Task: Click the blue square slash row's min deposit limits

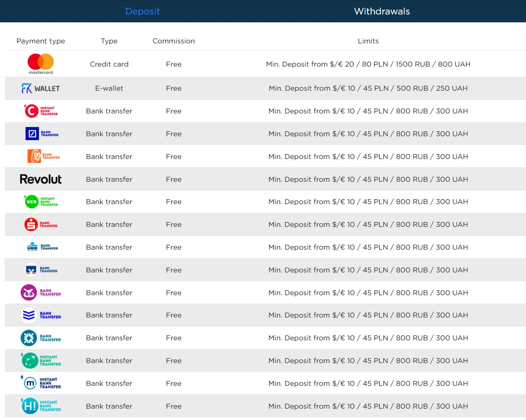Action: (368, 134)
